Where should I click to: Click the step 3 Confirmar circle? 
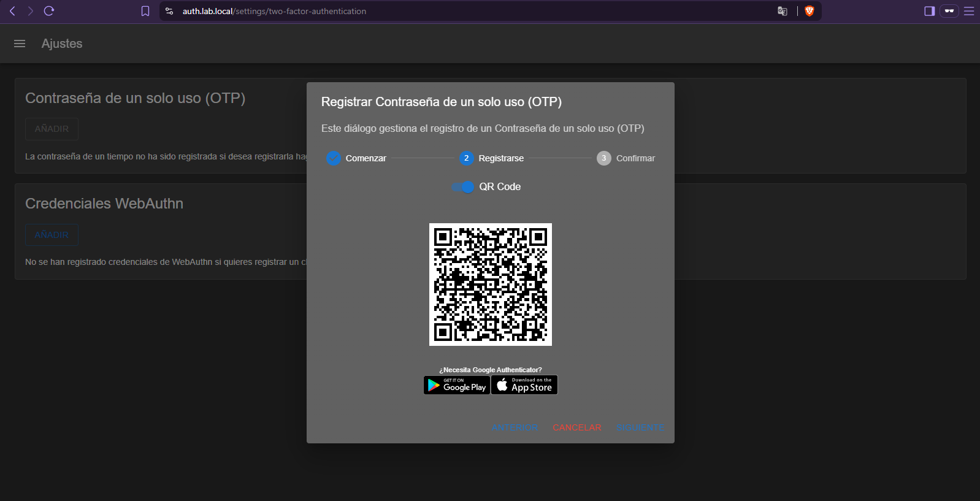tap(604, 158)
